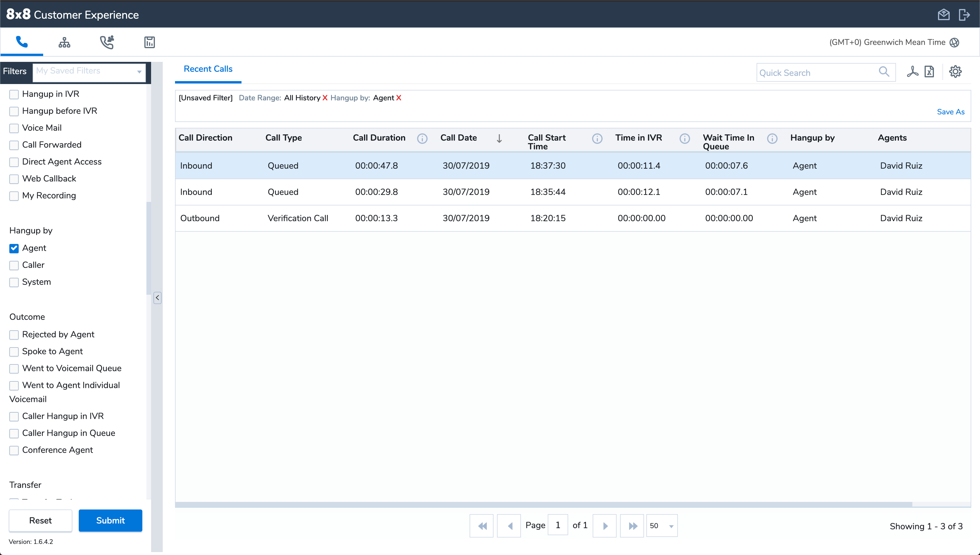The height and width of the screenshot is (555, 980).
Task: Open the reports calculator icon
Action: point(149,42)
